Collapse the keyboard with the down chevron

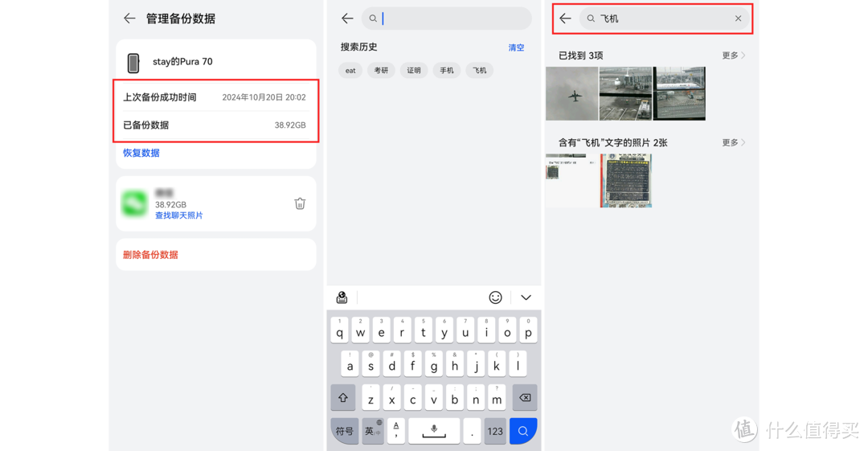click(526, 297)
